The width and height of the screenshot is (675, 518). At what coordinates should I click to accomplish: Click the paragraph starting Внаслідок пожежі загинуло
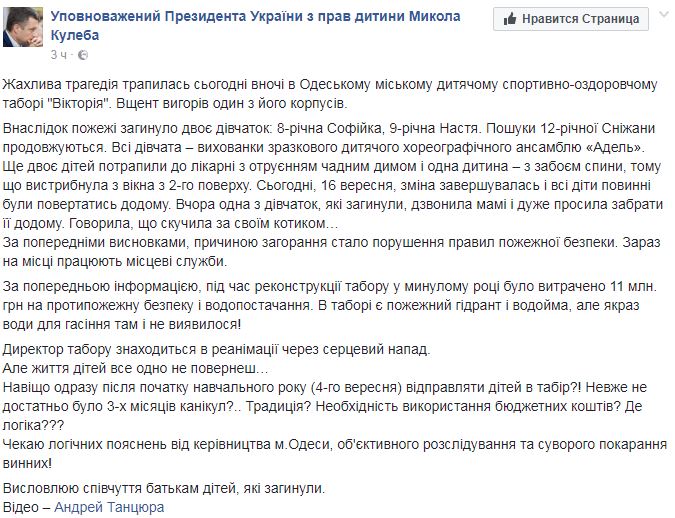[x=332, y=176]
